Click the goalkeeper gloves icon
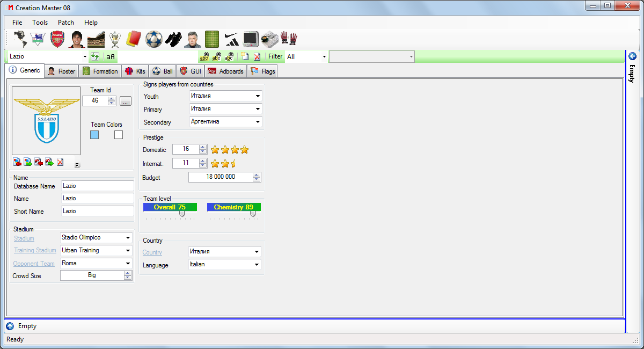Screen dimensions: 644x349 (x=289, y=39)
